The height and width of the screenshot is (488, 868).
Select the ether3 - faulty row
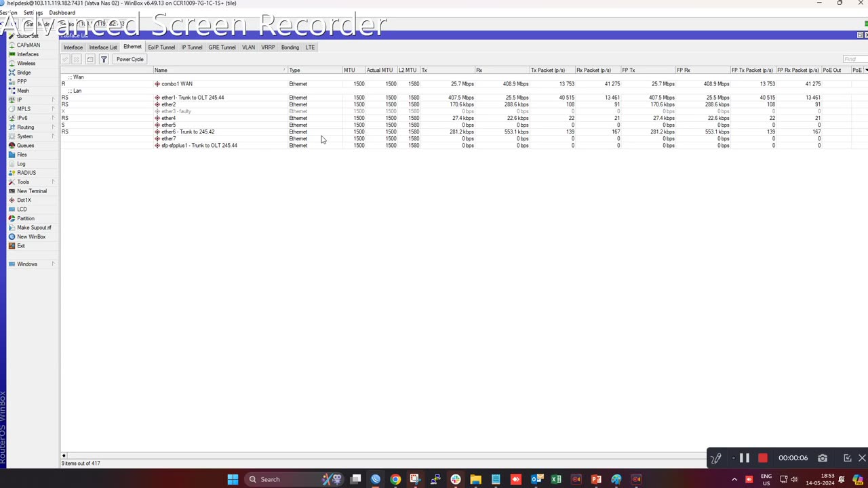point(464,111)
